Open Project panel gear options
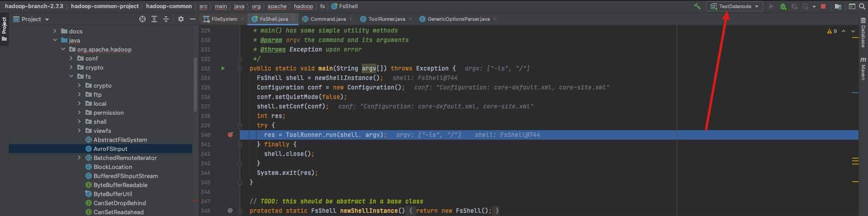The image size is (868, 216). click(181, 19)
